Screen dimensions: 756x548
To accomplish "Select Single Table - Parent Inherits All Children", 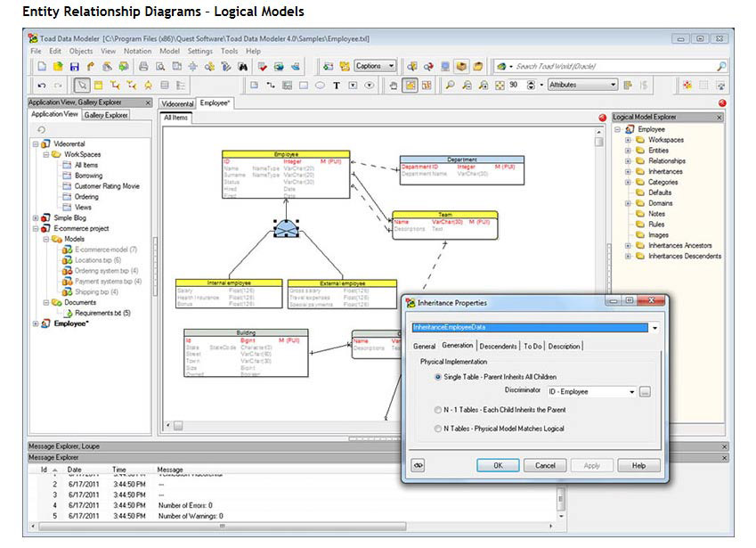I will pos(496,377).
